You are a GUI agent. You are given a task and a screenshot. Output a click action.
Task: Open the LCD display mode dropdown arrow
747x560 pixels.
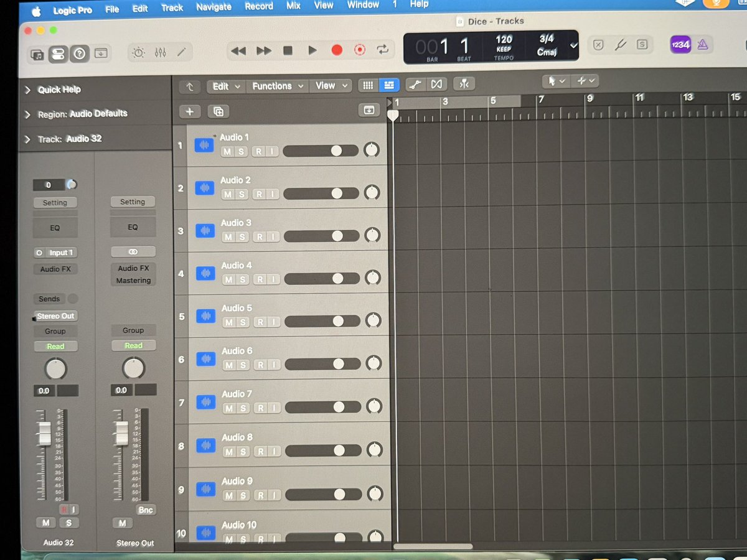(x=573, y=46)
